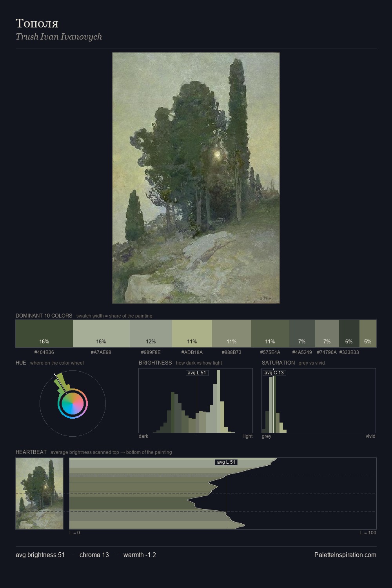Click the 'L = 0' axis label
Viewport: 392px width, 588px height.
click(74, 533)
